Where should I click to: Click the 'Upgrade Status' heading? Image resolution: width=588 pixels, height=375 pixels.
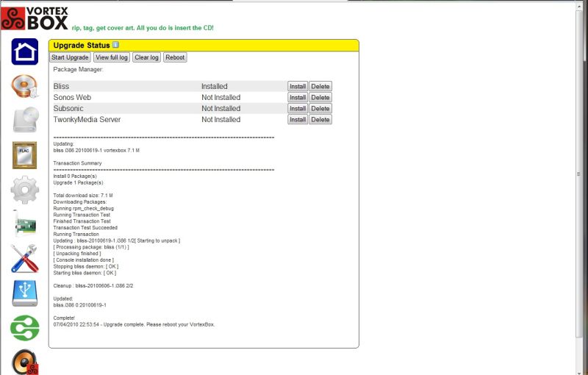[82, 46]
